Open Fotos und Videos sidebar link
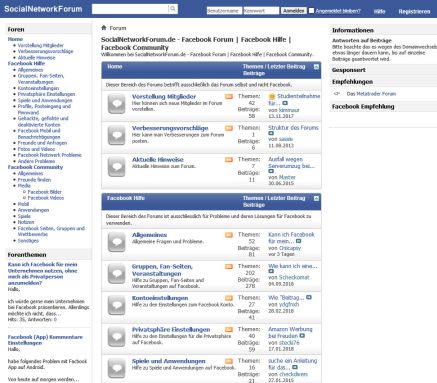The width and height of the screenshot is (437, 383). [x=36, y=149]
